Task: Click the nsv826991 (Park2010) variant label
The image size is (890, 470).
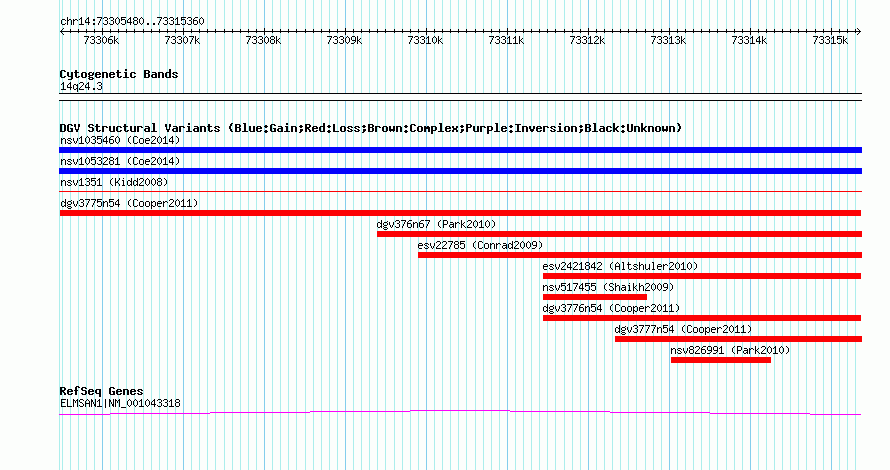Action: (730, 350)
